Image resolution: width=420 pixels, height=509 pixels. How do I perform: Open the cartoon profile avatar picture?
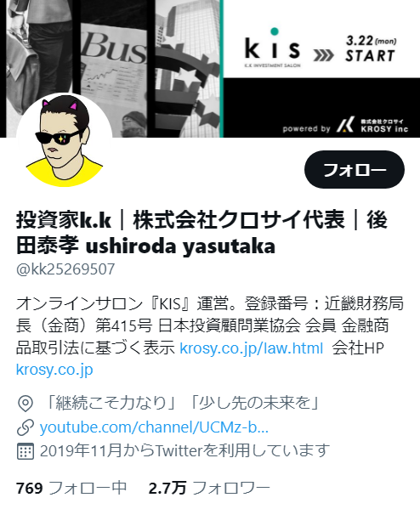(65, 140)
